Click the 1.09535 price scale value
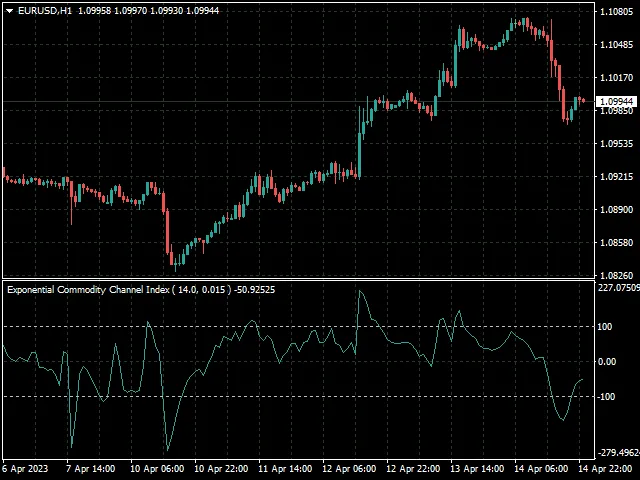This screenshot has width=640, height=480. 615,144
